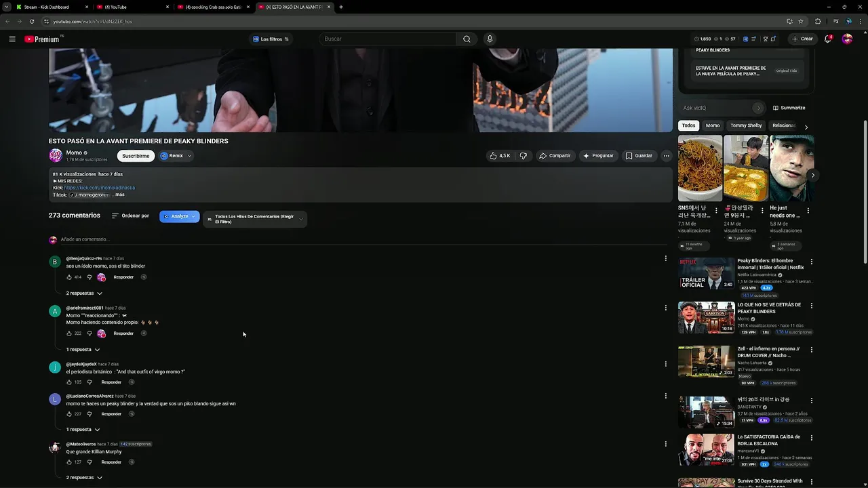
Task: Open options menu for jaydeXjaydeX comment
Action: [665, 364]
